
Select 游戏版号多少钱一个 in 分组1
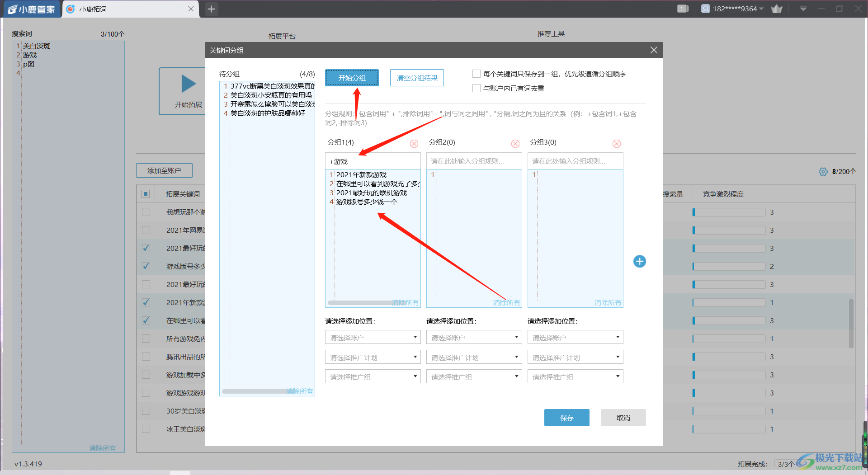[367, 202]
